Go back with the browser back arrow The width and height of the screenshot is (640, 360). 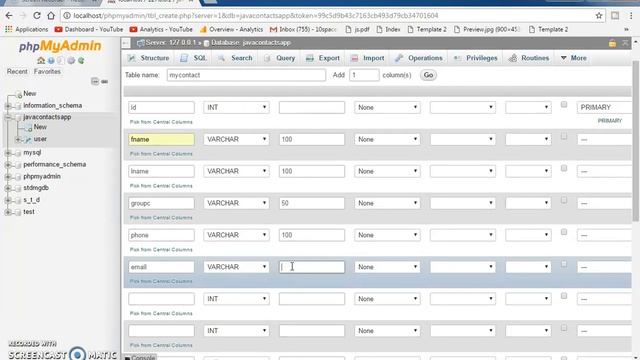[9, 16]
